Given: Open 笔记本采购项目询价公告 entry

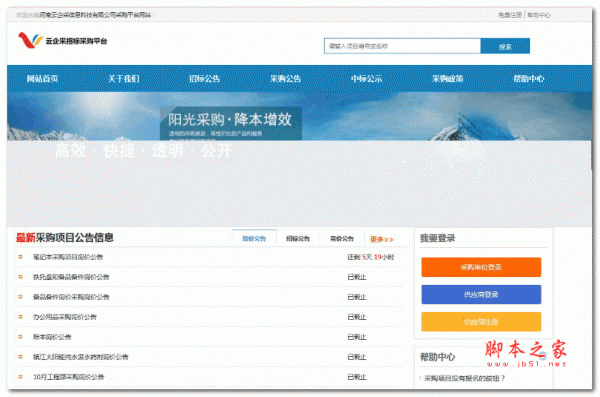Looking at the screenshot, I should [68, 257].
